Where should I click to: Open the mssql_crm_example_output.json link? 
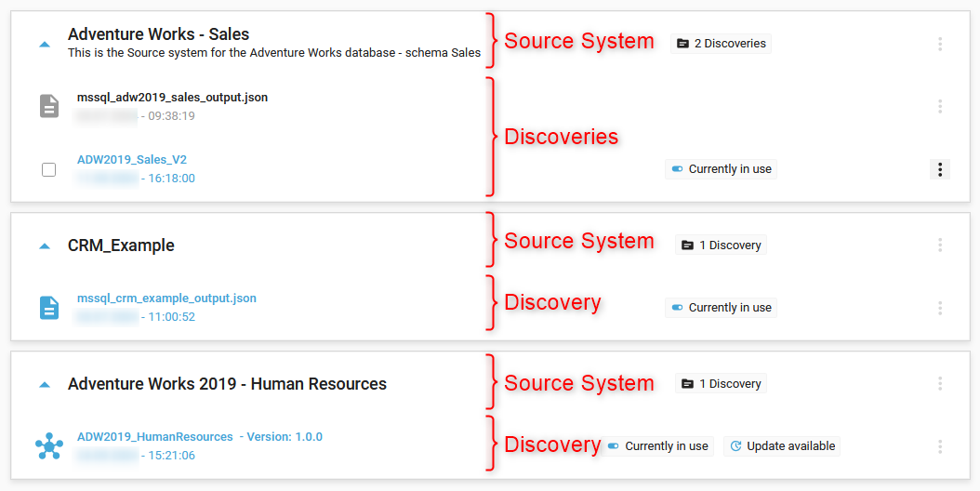(x=166, y=299)
